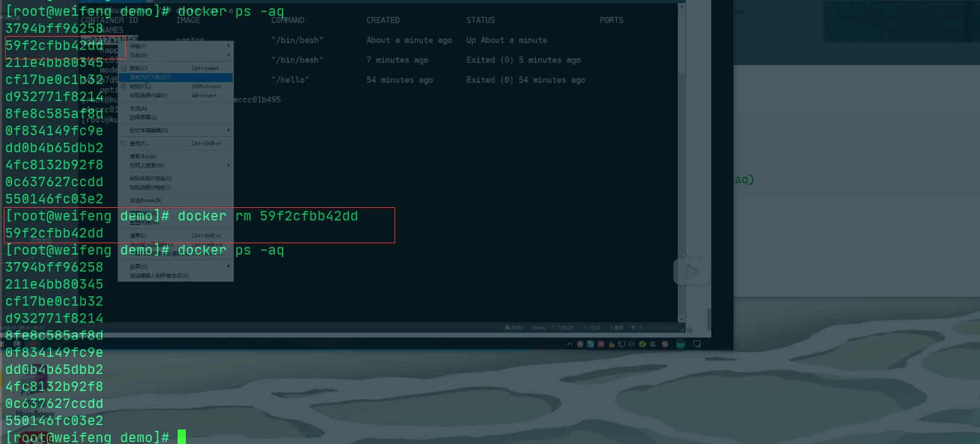The height and width of the screenshot is (444, 980).
Task: Choose 复制为RTF格式(Y) in the context menu
Action: [x=175, y=77]
